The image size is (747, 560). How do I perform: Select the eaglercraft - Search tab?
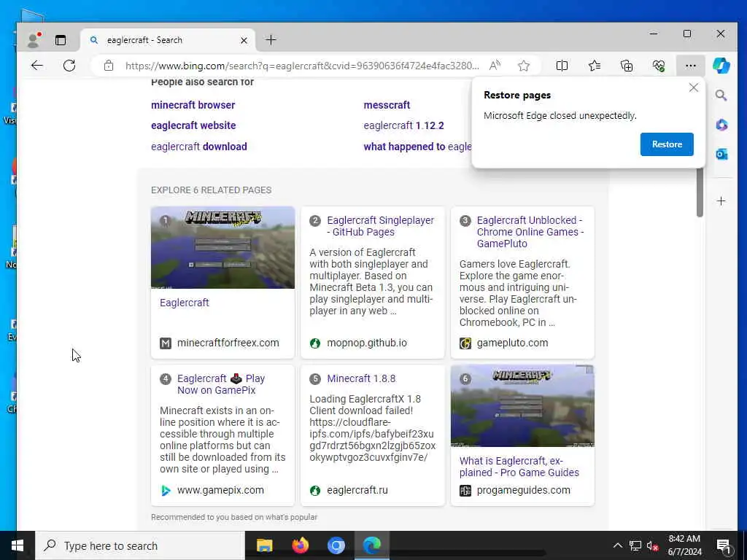tap(168, 41)
